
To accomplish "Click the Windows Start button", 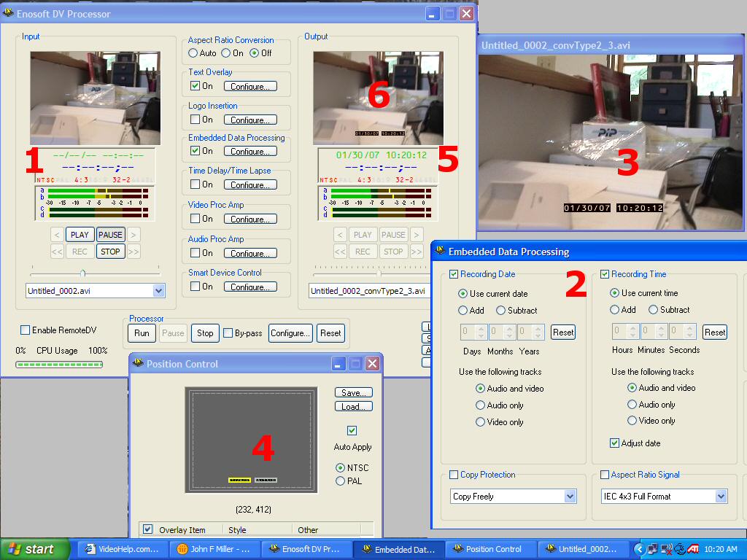I will [x=35, y=549].
